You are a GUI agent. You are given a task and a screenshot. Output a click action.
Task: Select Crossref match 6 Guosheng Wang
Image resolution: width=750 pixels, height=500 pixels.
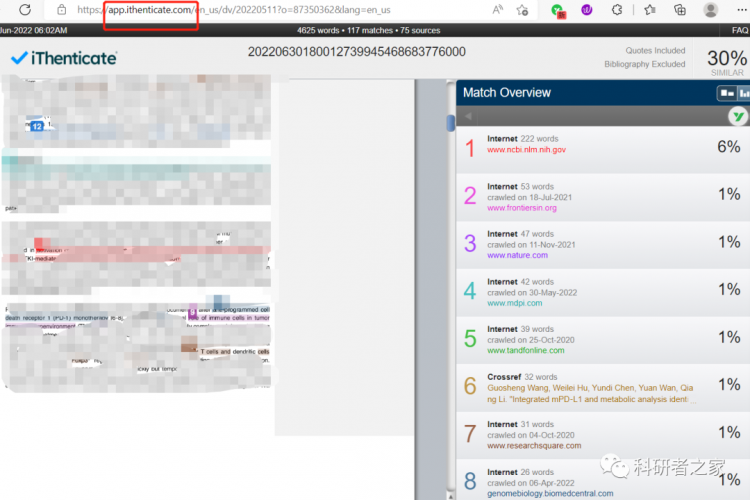[x=590, y=393]
